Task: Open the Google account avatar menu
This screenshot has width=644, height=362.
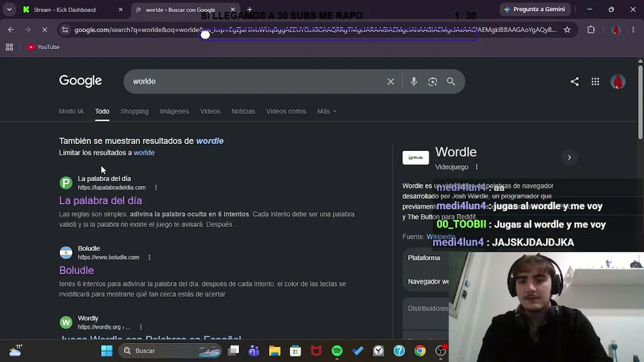Action: [618, 81]
